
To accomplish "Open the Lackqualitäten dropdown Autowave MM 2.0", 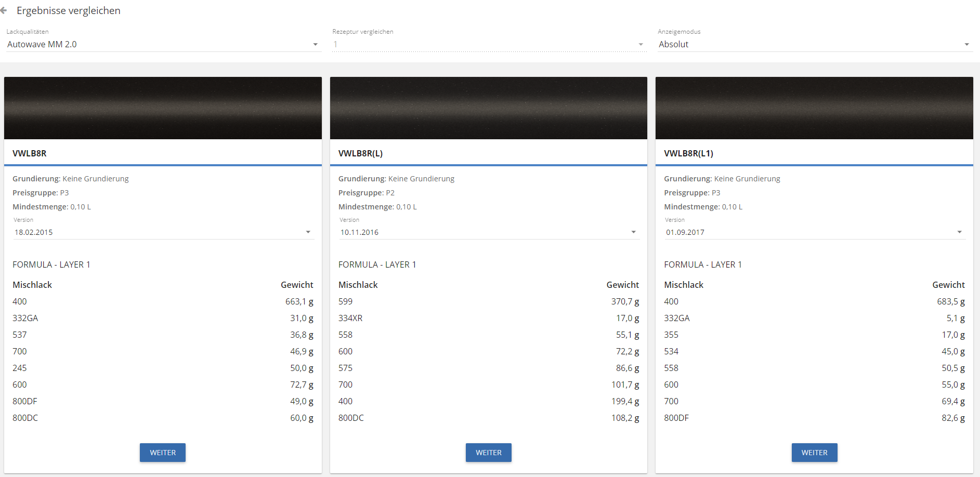I will (163, 45).
